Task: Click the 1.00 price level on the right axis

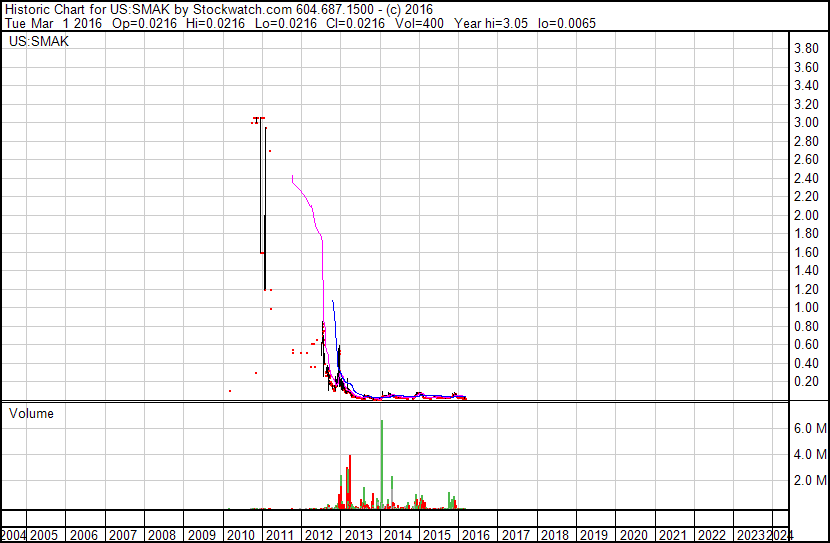Action: click(806, 308)
